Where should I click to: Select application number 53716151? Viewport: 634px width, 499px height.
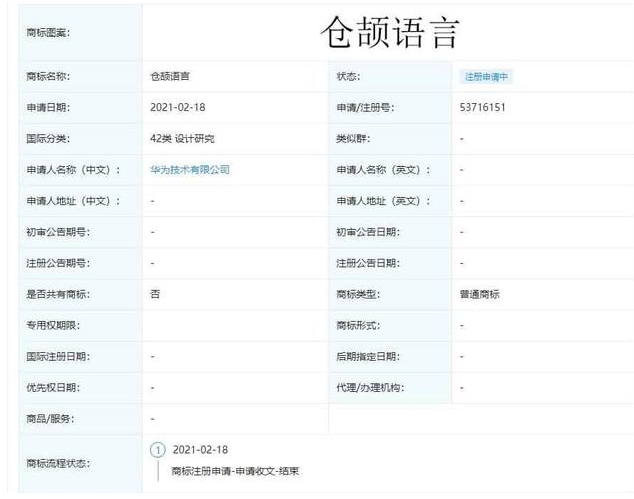482,107
